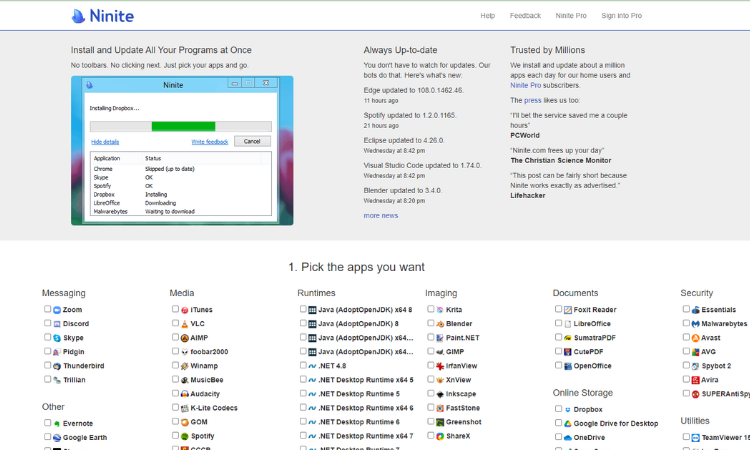Click the Edge updated to 108.0.1462.46 news item
This screenshot has width=750, height=450.
(413, 90)
